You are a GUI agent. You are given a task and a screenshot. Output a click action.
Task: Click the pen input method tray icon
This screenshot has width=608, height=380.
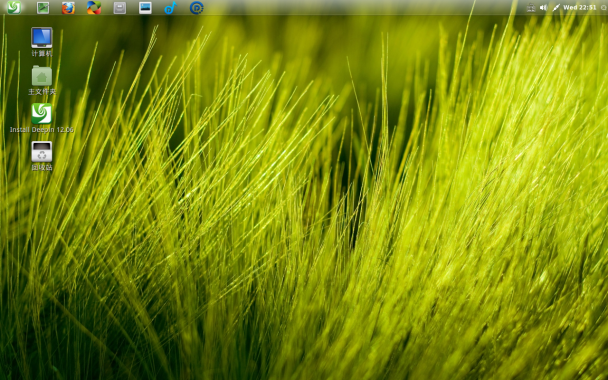pos(556,7)
